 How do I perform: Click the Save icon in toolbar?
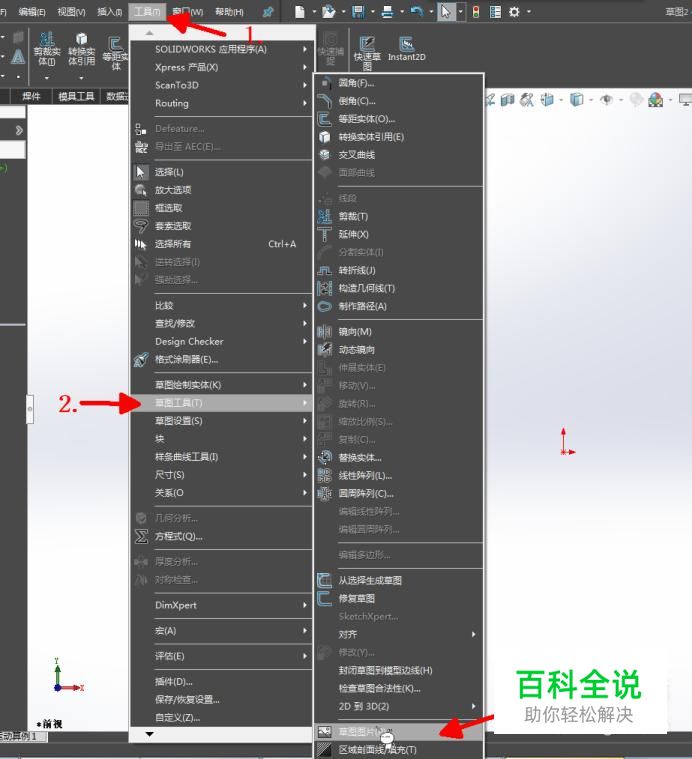coord(359,12)
